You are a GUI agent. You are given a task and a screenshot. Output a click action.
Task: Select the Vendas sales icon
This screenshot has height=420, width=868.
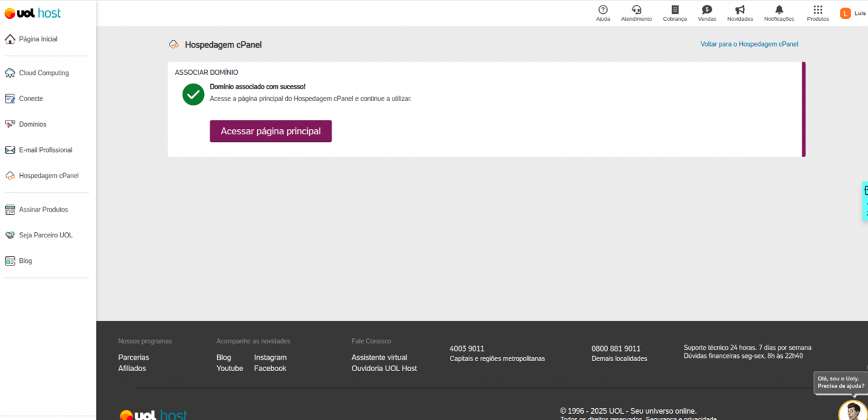pos(707,10)
